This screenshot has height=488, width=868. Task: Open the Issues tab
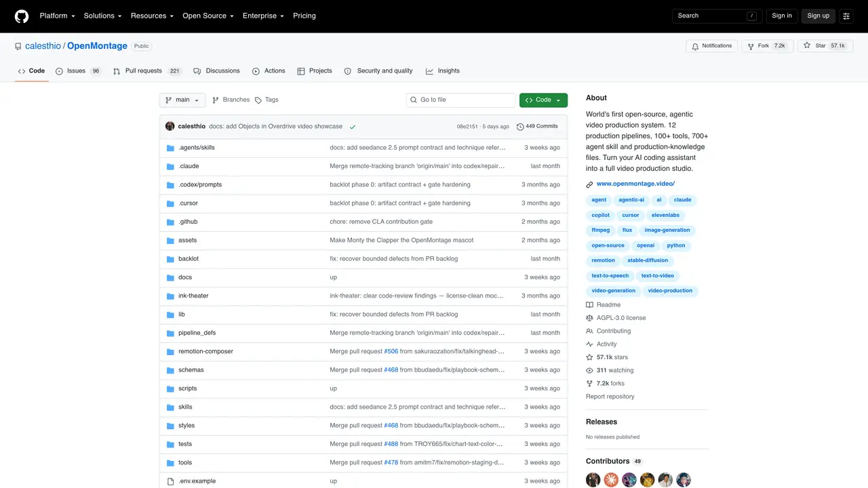pos(78,70)
